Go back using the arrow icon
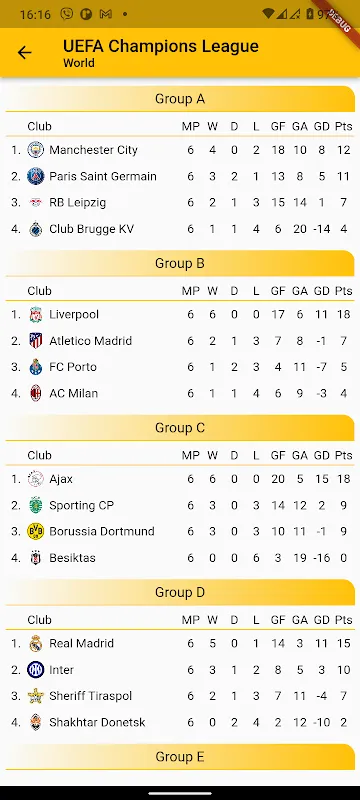The image size is (360, 800). 24,53
